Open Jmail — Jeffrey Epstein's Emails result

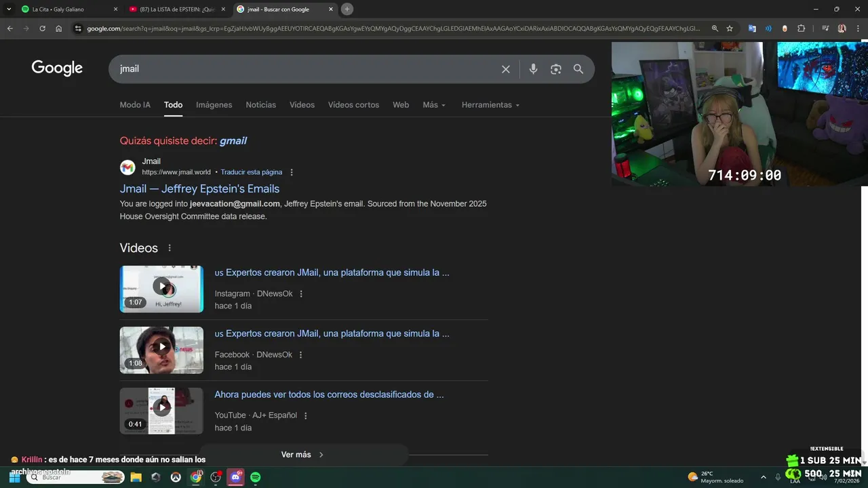pyautogui.click(x=199, y=188)
